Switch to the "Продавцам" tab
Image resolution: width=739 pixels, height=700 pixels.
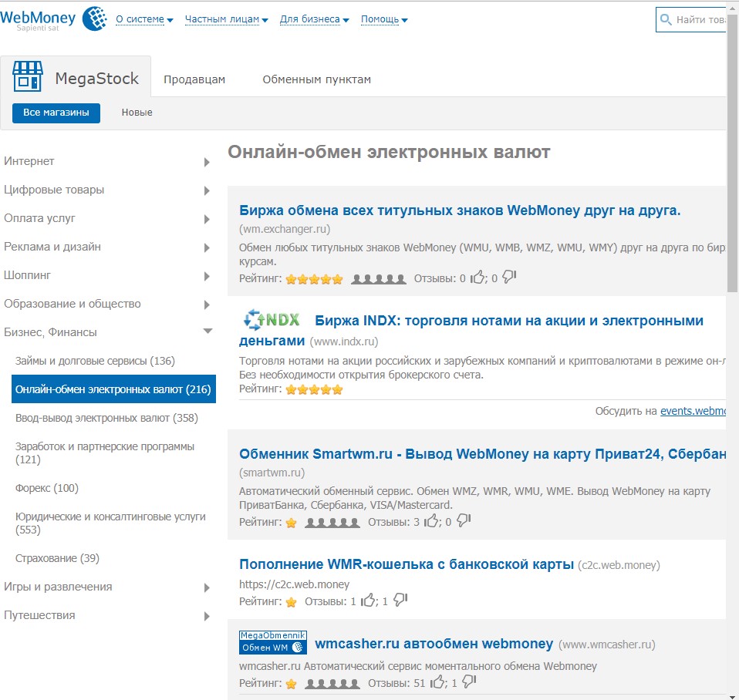click(194, 79)
